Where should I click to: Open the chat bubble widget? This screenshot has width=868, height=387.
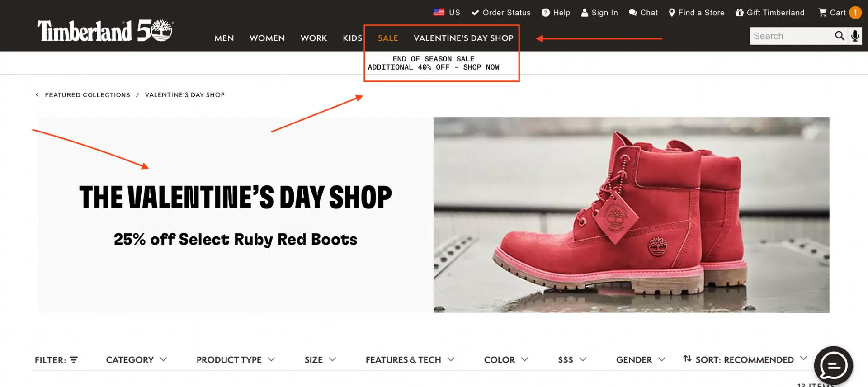833,366
